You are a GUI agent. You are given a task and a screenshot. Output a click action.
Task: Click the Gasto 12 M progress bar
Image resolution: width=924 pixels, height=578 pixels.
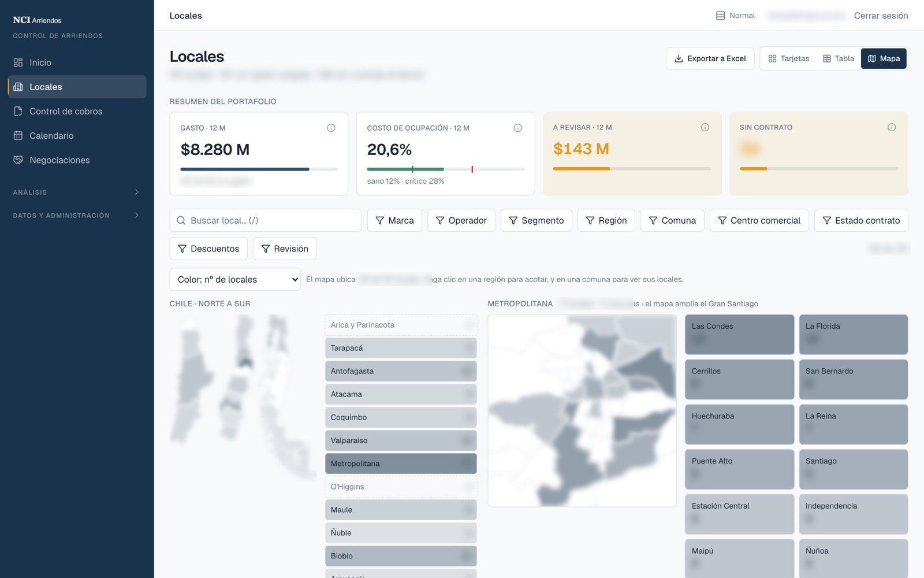(259, 169)
